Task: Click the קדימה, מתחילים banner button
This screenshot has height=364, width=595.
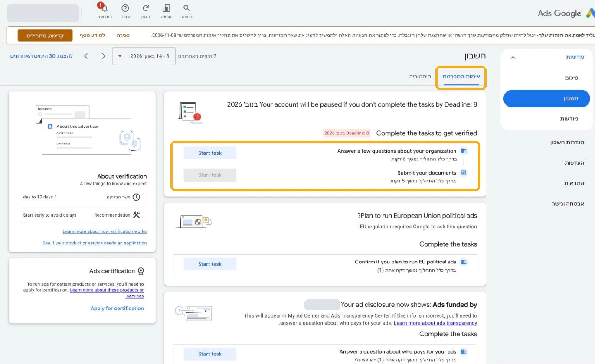Action: (45, 36)
